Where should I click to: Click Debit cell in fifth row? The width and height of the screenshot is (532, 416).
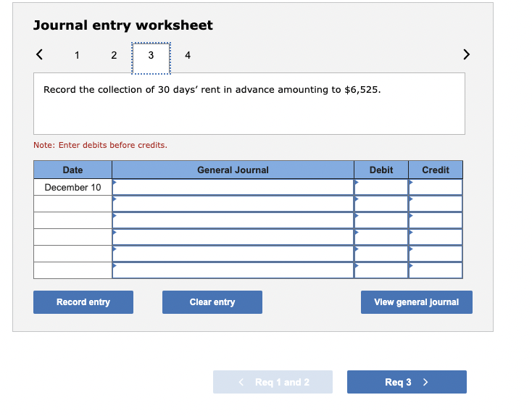381,254
